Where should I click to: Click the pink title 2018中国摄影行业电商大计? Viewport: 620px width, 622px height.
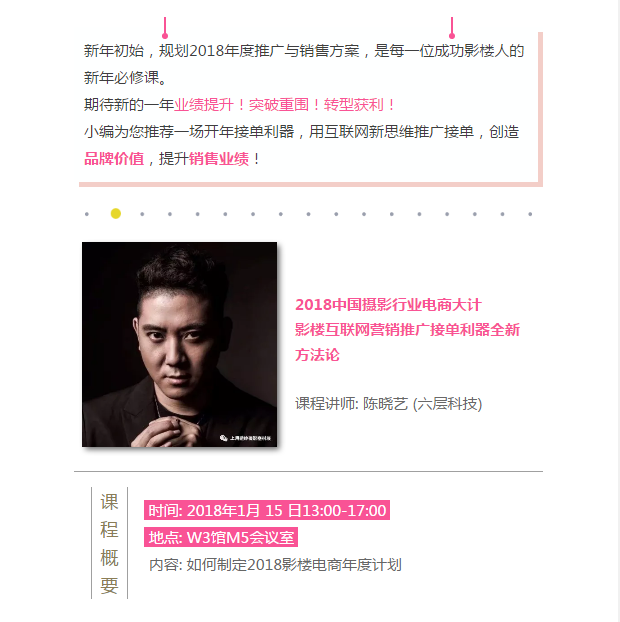[388, 305]
